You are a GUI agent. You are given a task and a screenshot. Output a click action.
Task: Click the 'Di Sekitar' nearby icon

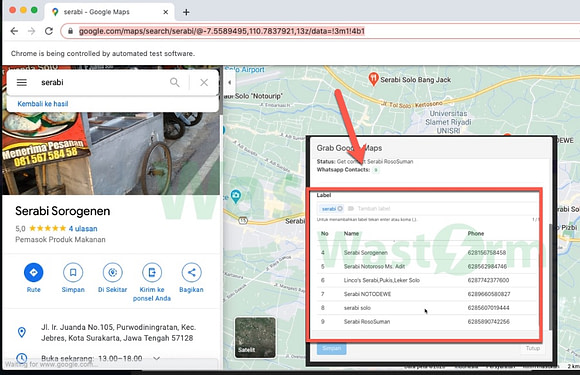(112, 273)
